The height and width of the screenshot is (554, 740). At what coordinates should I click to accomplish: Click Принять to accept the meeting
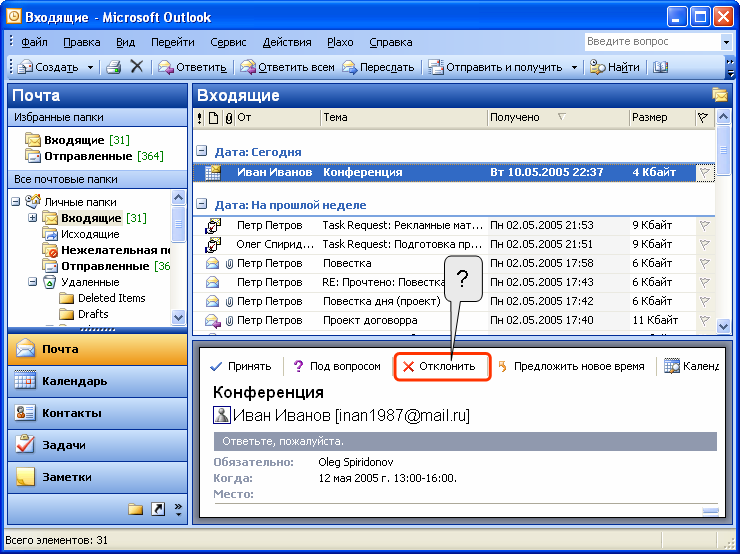pyautogui.click(x=241, y=366)
